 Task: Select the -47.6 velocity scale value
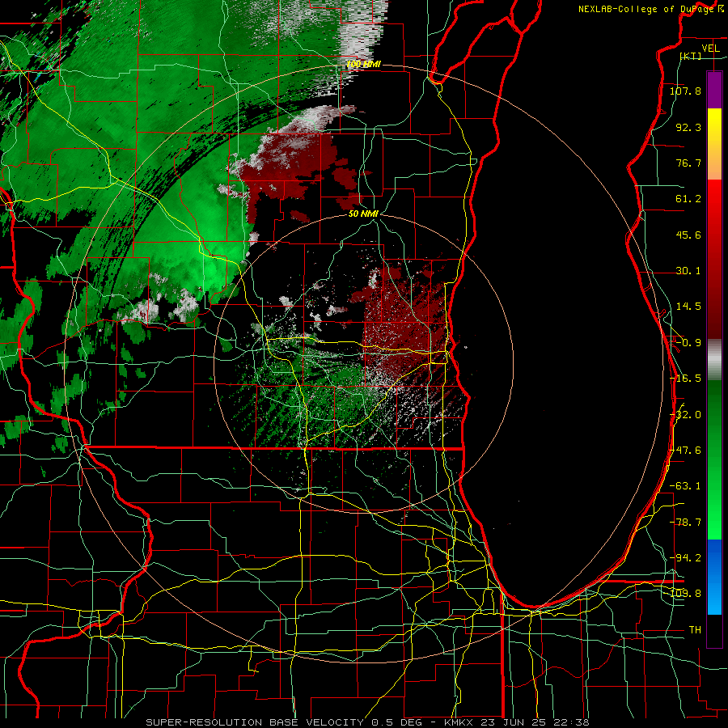[685, 451]
